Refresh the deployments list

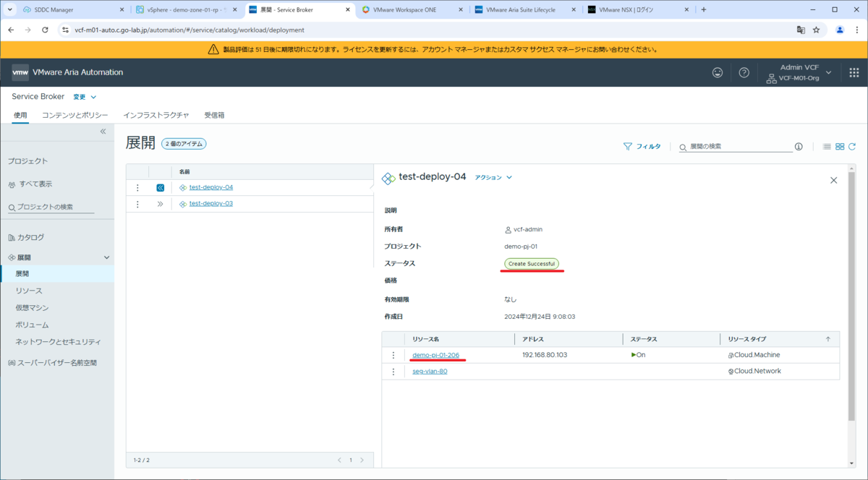[x=852, y=146]
